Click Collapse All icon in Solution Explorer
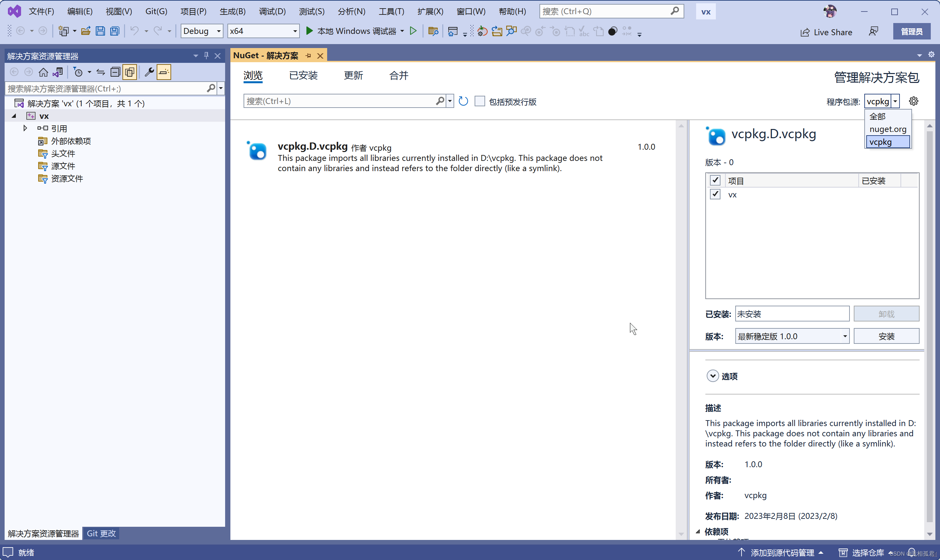Screen dimensions: 940x560 (x=115, y=72)
